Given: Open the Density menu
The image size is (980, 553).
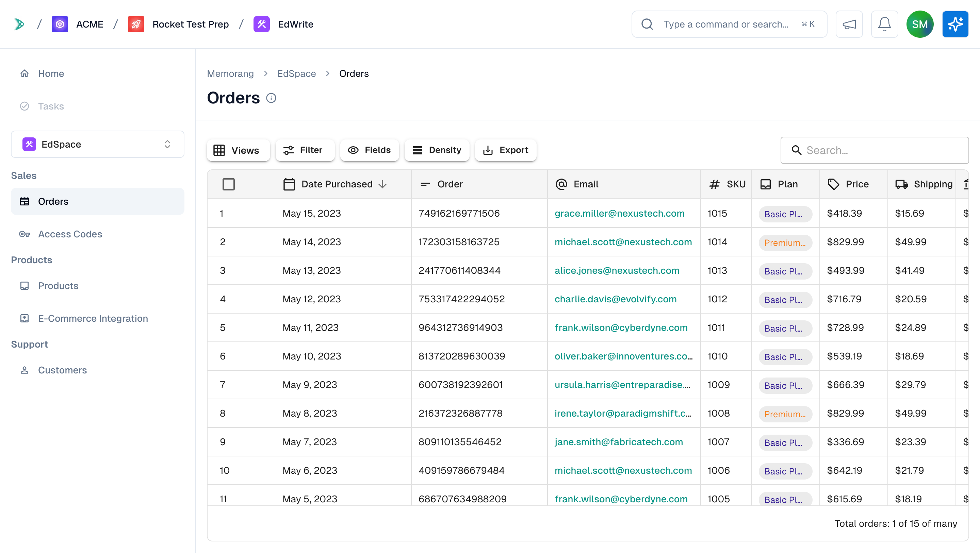Looking at the screenshot, I should pyautogui.click(x=437, y=150).
